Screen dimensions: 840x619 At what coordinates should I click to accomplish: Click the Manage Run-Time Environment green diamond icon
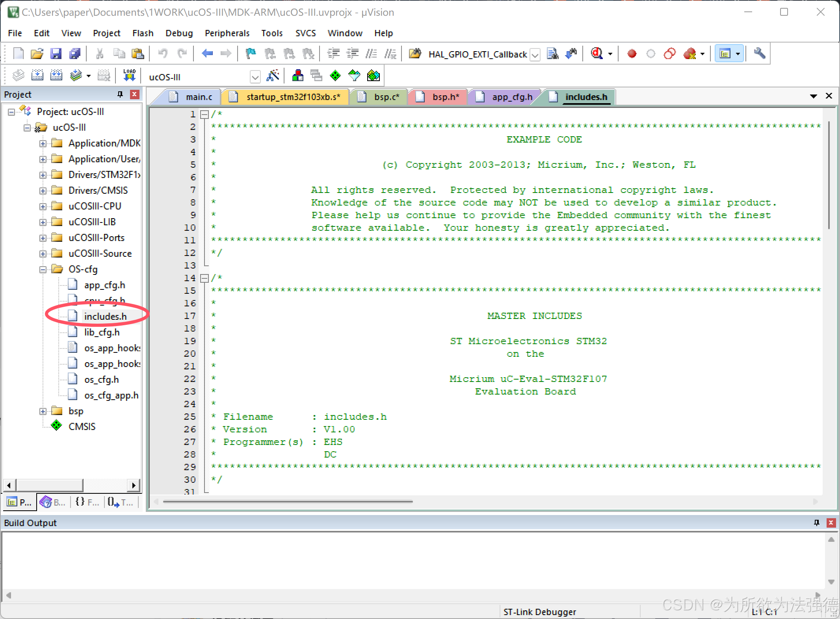[x=335, y=75]
